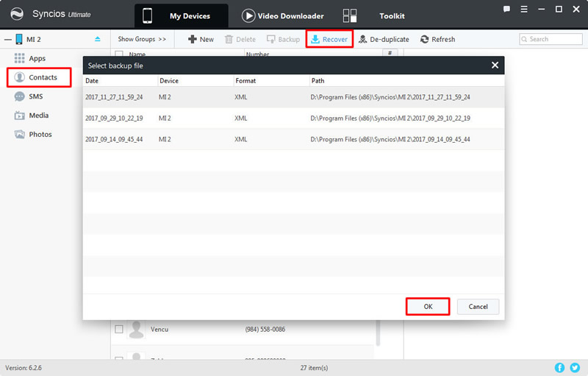This screenshot has width=588, height=376.
Task: Click the Recover toolbar button
Action: point(329,39)
